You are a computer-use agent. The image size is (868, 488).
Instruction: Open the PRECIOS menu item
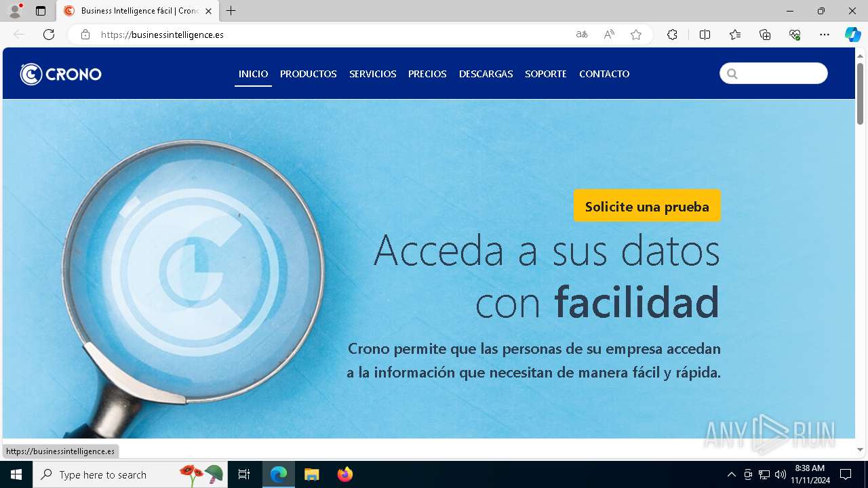click(427, 74)
